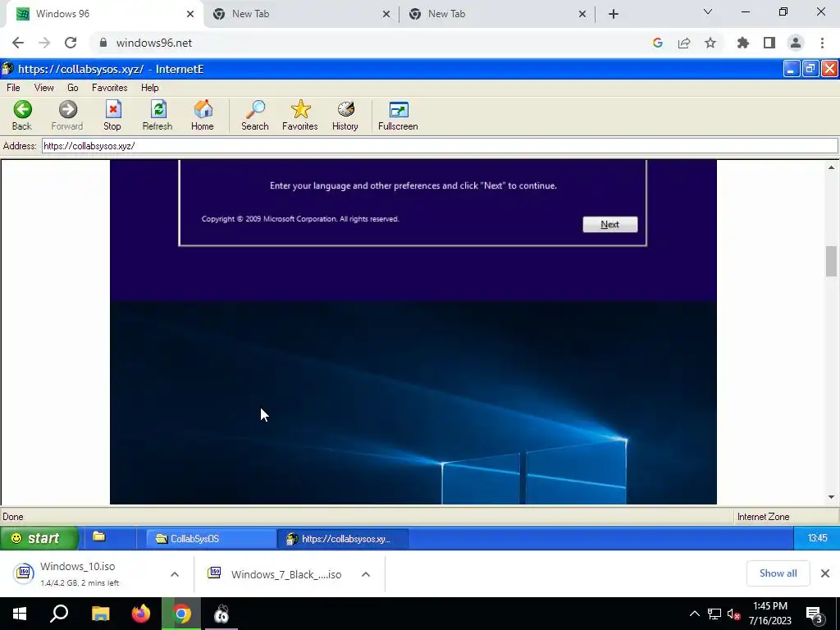The image size is (840, 630).
Task: Click InternetE page scrollbar thumb
Action: (832, 262)
